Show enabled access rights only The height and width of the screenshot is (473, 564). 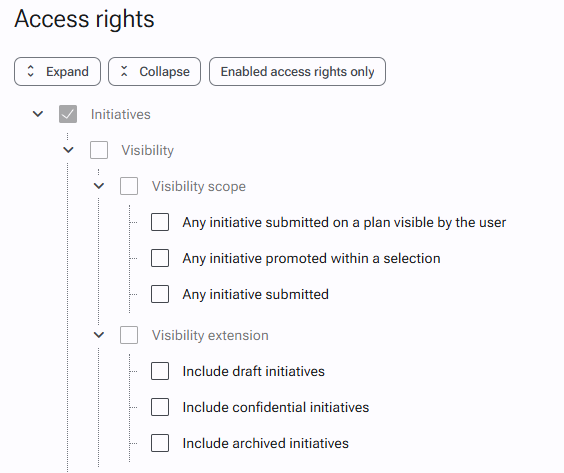[x=297, y=72]
